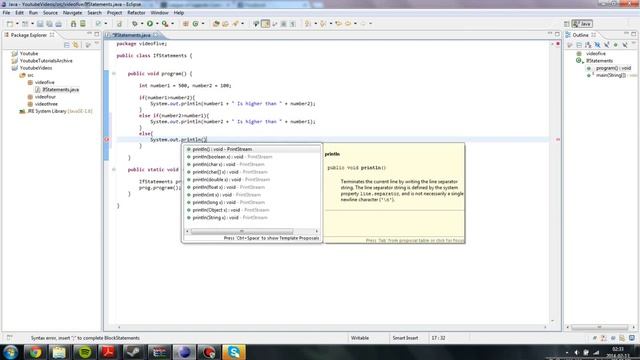Viewport: 640px width, 360px height.
Task: Open the Refactor menu
Action: point(136,13)
